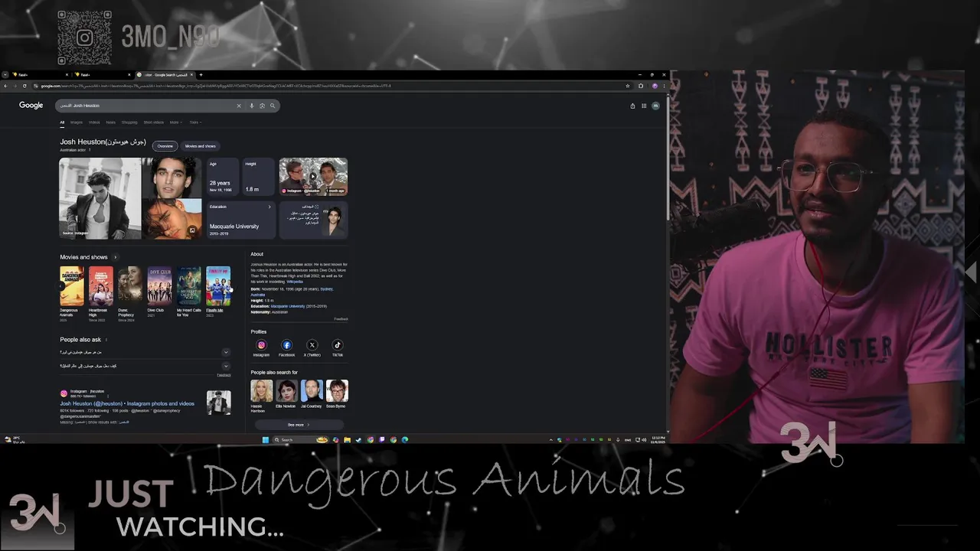Select the All results tab
Viewport: 980px width, 551px height.
coord(63,122)
